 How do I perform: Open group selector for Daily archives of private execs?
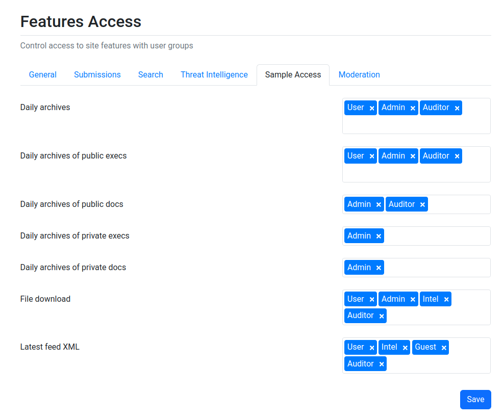(x=437, y=236)
